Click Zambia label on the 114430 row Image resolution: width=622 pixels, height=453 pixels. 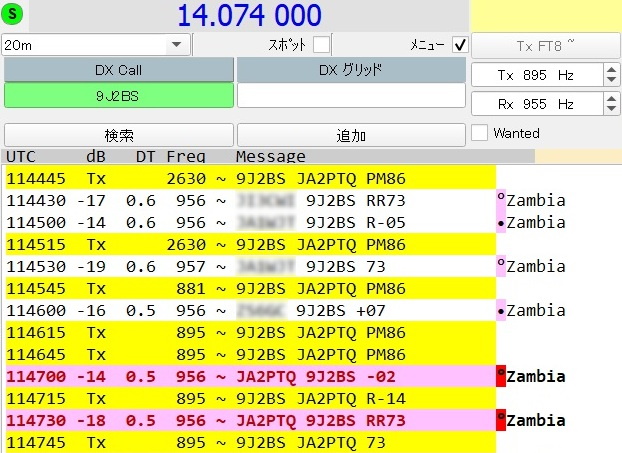tap(536, 200)
